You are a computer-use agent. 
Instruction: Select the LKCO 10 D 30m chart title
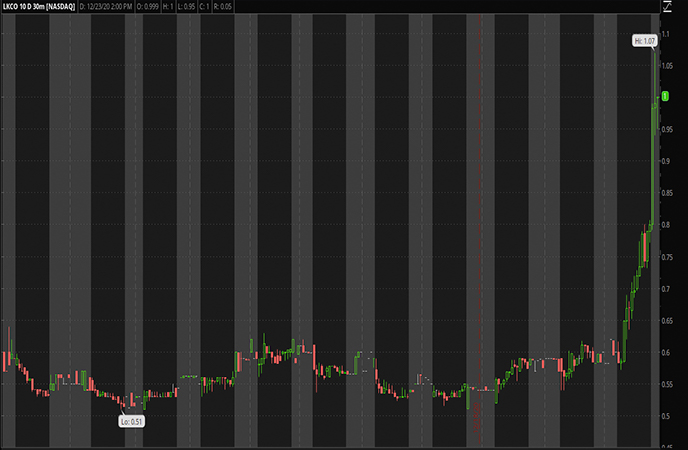(x=39, y=7)
